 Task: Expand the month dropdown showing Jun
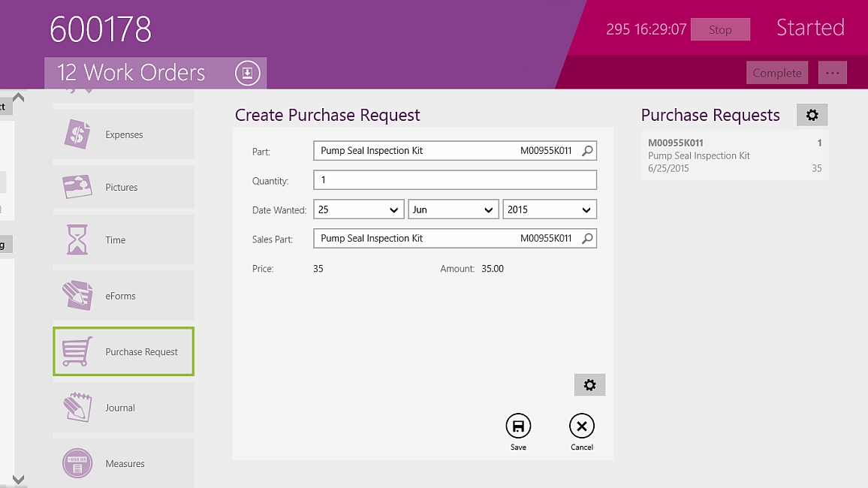point(454,209)
